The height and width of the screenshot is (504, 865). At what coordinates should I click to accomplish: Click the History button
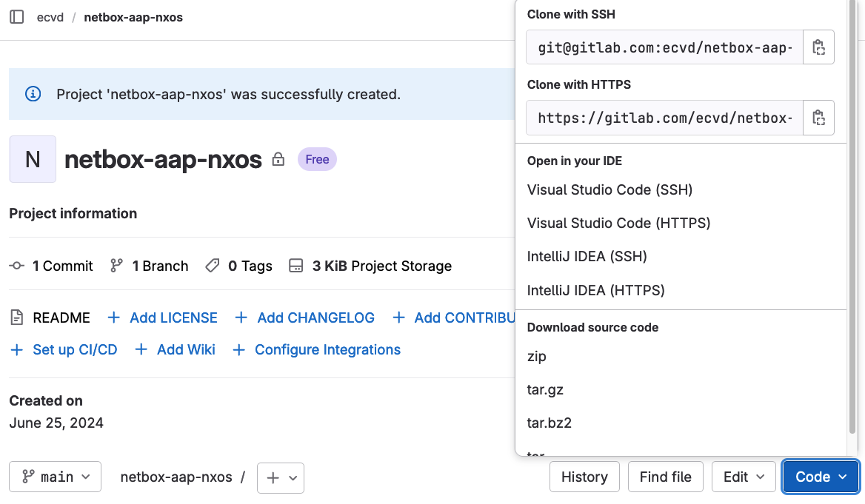pos(585,477)
